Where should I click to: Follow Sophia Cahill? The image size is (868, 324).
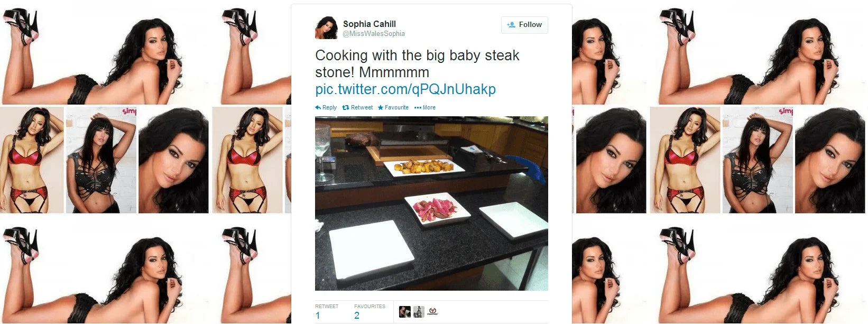point(524,25)
